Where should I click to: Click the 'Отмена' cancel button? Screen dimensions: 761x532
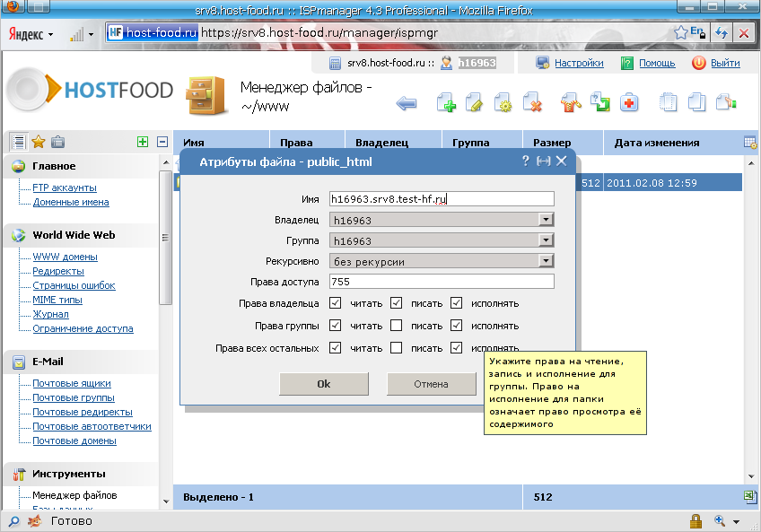click(431, 384)
